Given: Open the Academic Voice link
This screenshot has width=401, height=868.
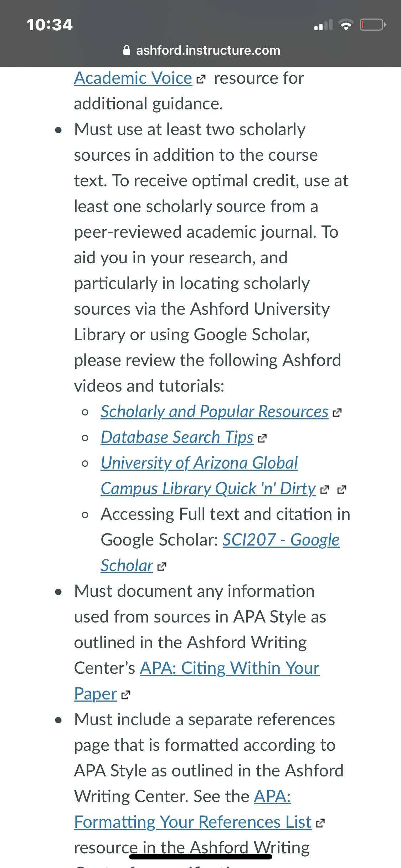Looking at the screenshot, I should 133,78.
